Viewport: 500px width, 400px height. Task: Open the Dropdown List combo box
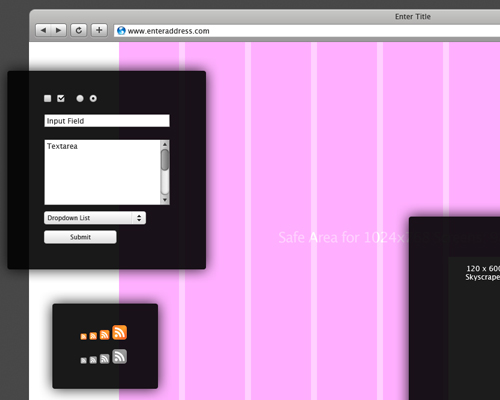(x=95, y=218)
